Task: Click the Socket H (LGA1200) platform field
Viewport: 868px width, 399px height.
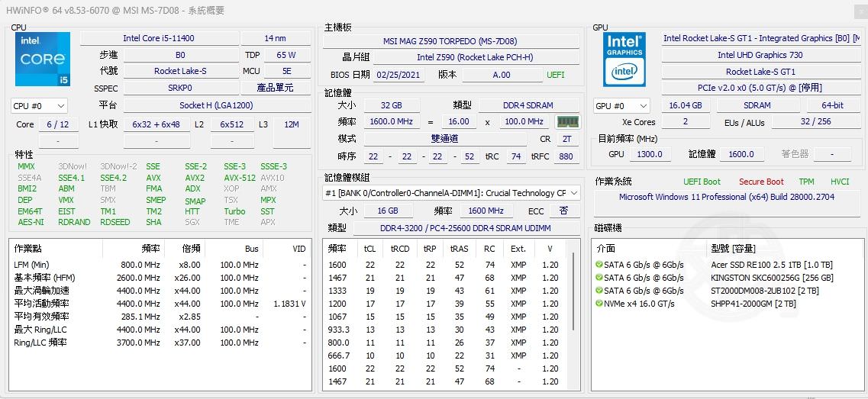Action: click(216, 105)
